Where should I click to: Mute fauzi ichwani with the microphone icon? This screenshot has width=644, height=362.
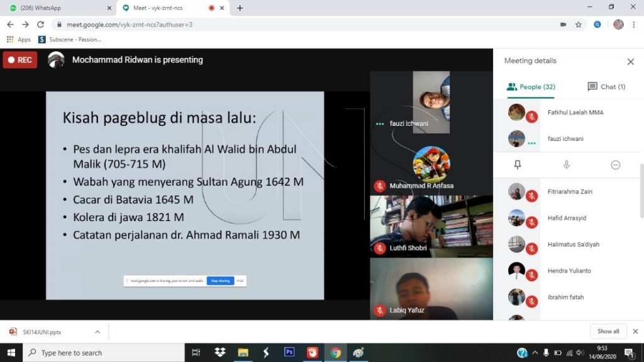[567, 165]
